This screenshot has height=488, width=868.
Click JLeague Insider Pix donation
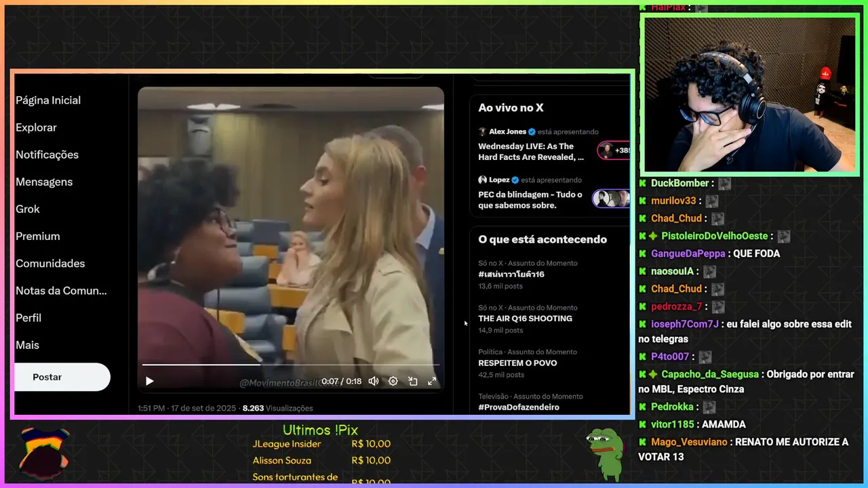click(321, 444)
